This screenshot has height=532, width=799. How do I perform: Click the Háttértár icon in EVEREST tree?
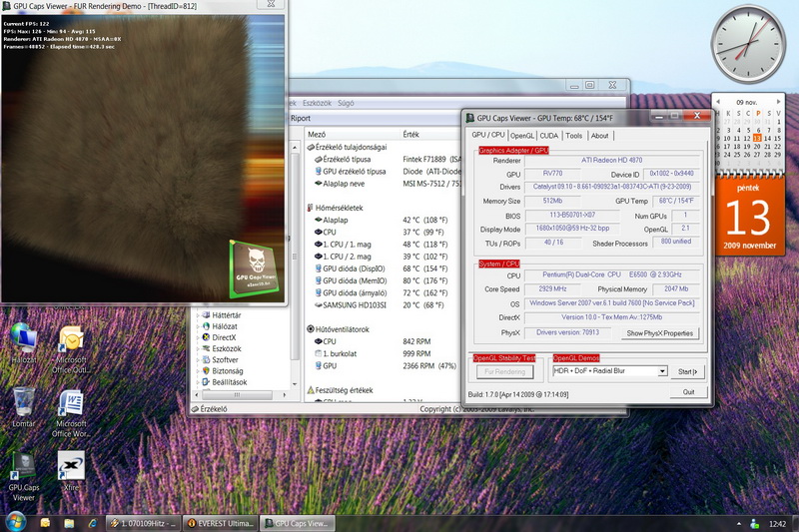(x=206, y=315)
